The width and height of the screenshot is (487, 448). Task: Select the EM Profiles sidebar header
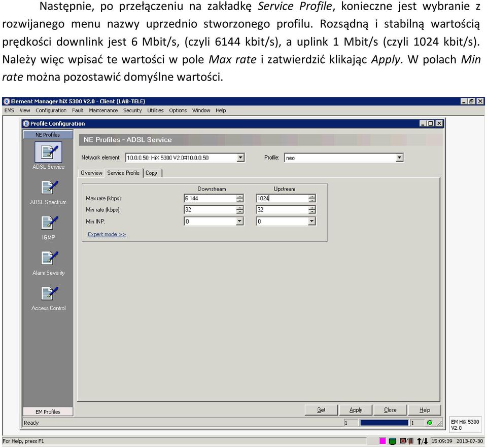[x=48, y=412]
